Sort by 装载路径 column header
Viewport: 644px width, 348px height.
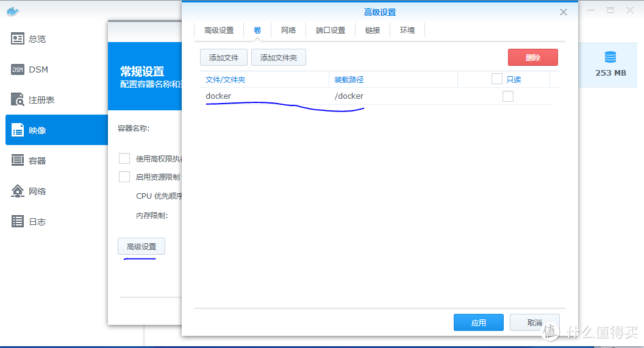pos(393,79)
